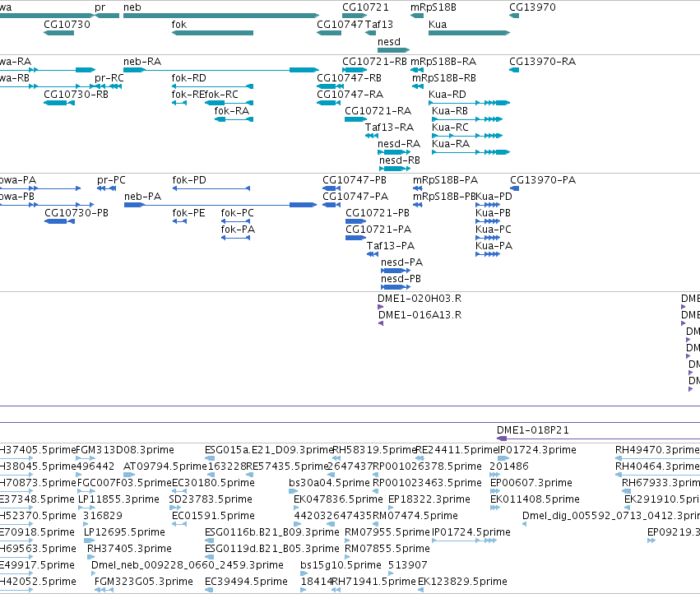Select the CG13970 gene label

click(532, 7)
